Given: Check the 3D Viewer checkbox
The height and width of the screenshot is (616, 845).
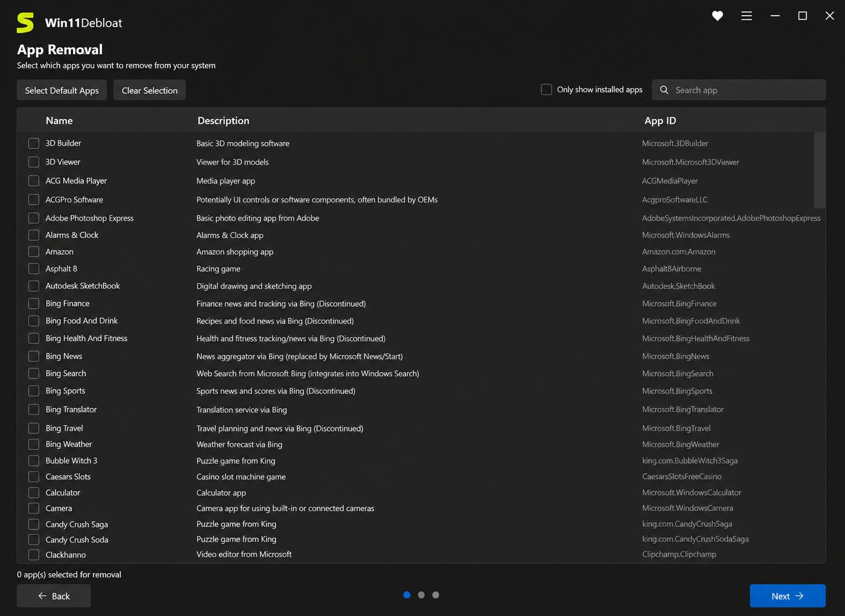Looking at the screenshot, I should point(34,162).
